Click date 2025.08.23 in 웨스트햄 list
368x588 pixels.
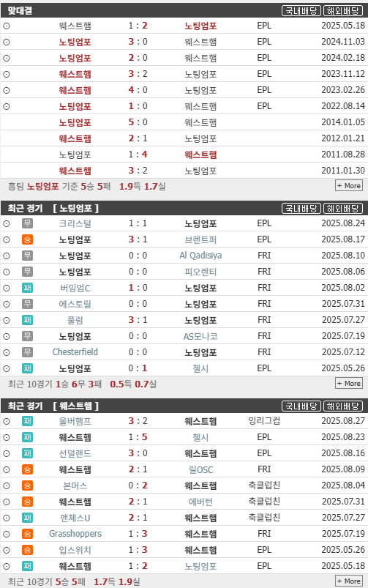[x=343, y=437]
